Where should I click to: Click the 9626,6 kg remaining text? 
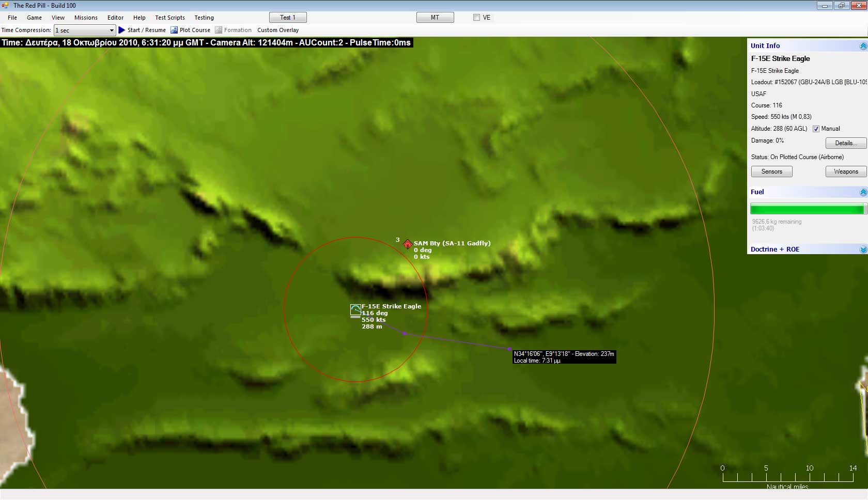point(777,222)
